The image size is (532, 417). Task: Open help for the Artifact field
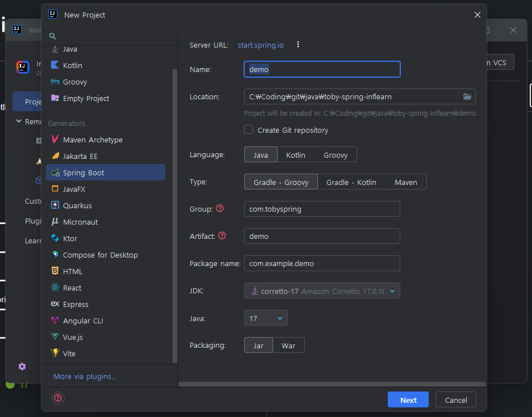pos(222,235)
